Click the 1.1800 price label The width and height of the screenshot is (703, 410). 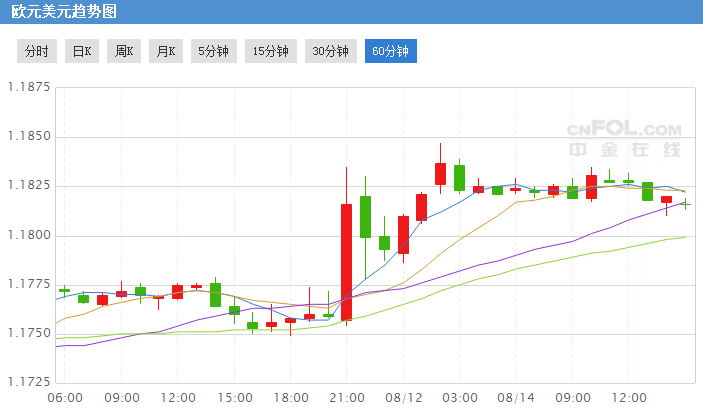[x=29, y=235]
